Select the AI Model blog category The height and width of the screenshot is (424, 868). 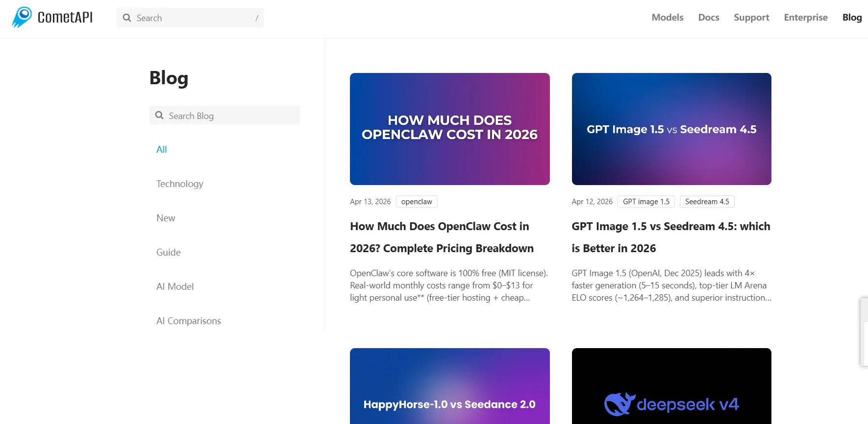175,286
